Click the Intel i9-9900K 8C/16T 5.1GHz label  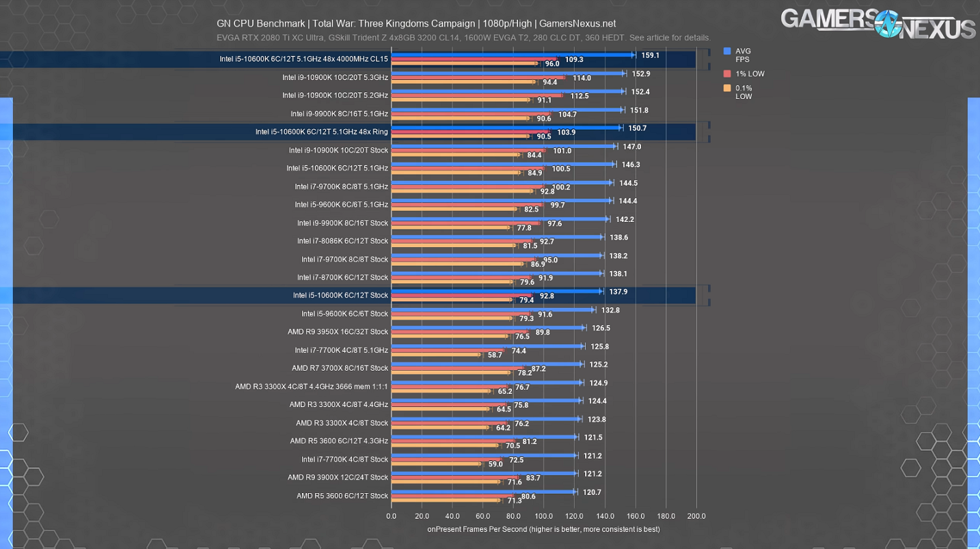pyautogui.click(x=339, y=114)
